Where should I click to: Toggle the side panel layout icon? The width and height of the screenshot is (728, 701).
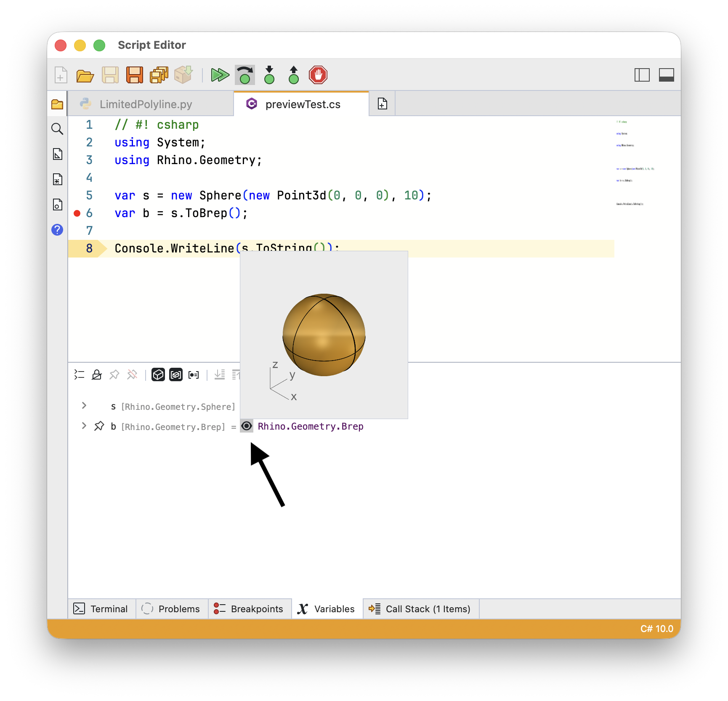(642, 75)
